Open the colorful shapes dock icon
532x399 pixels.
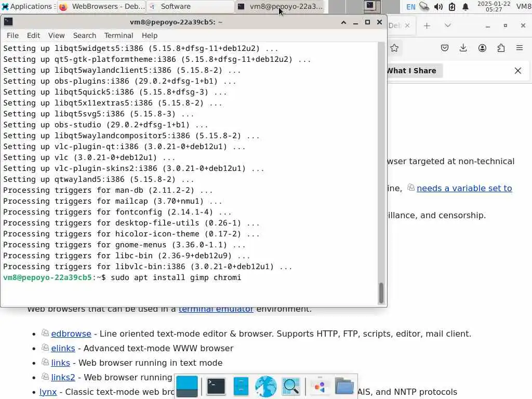click(320, 387)
